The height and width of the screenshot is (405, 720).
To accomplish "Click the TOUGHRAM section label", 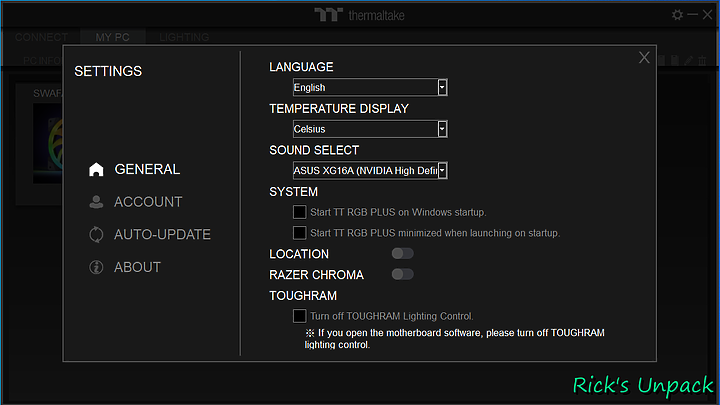I will [303, 296].
